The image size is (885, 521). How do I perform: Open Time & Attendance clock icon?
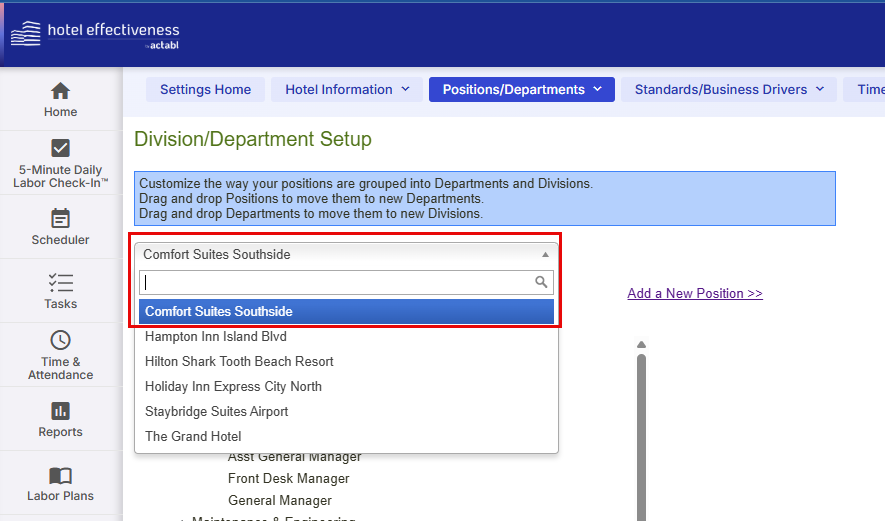[60, 340]
